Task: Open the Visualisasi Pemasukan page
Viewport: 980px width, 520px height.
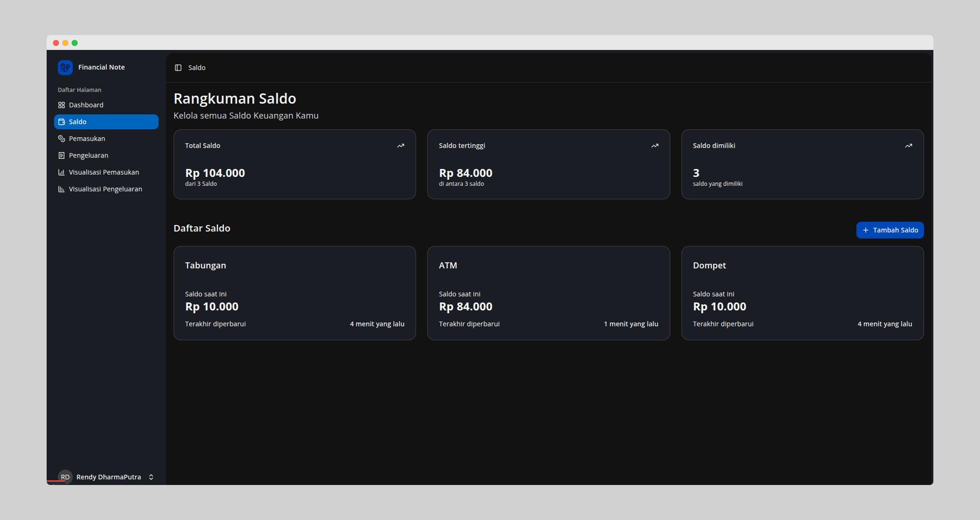Action: tap(104, 172)
